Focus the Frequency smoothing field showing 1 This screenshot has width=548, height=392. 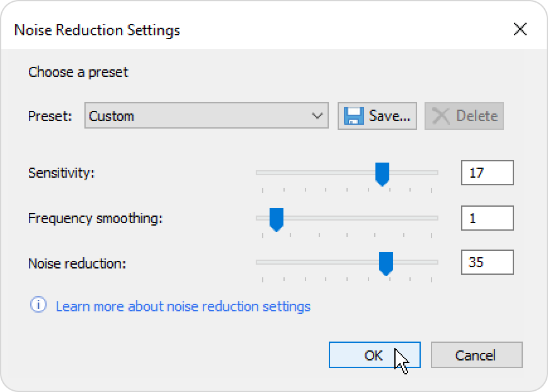click(487, 218)
